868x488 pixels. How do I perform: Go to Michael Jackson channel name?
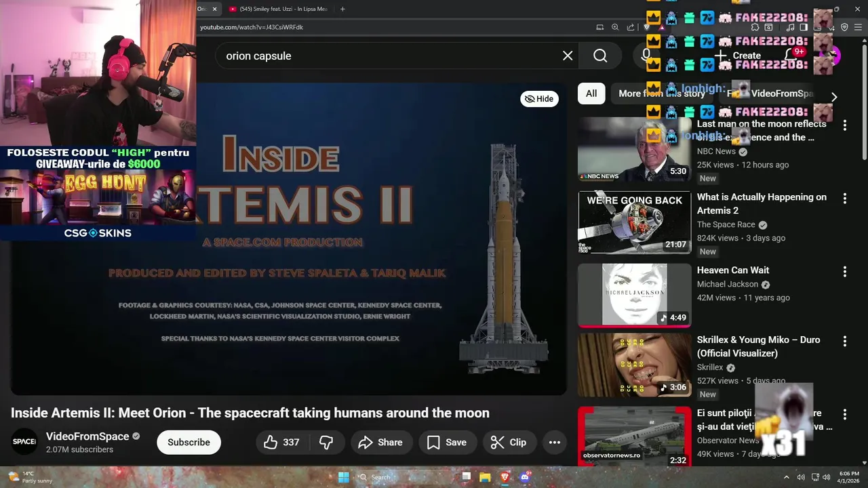(727, 284)
